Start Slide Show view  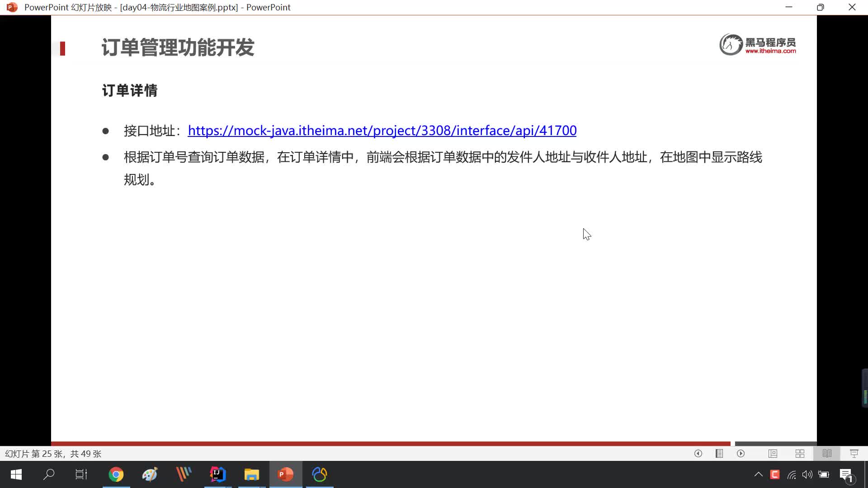[x=854, y=453]
